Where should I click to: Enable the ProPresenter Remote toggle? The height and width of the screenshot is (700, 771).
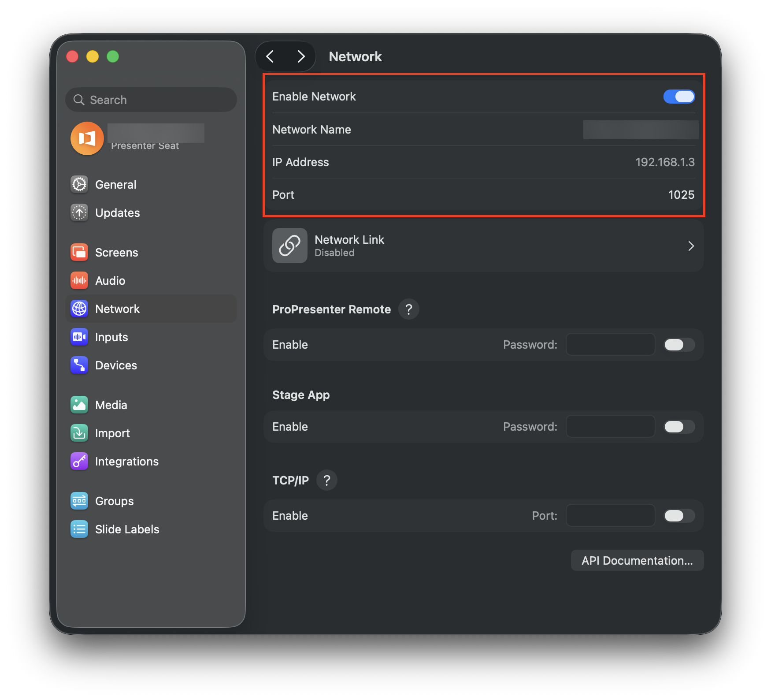(x=679, y=345)
